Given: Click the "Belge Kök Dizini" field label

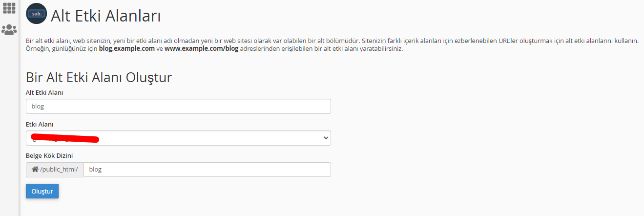Looking at the screenshot, I should coord(49,156).
